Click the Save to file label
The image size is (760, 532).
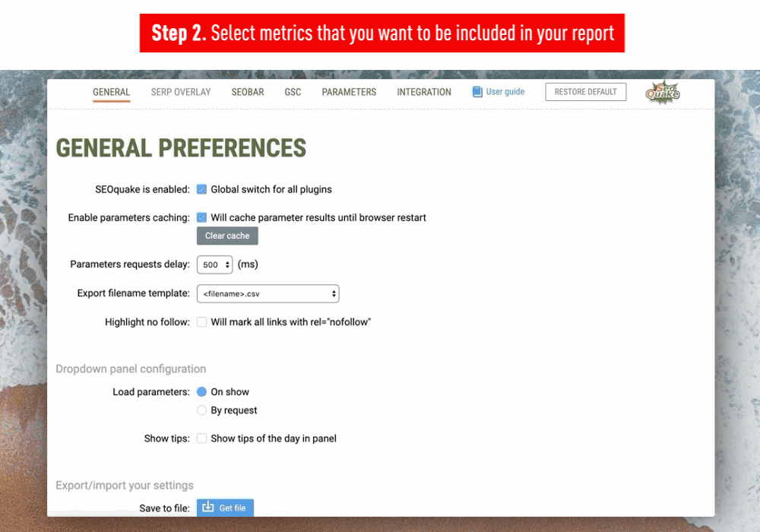tap(164, 508)
